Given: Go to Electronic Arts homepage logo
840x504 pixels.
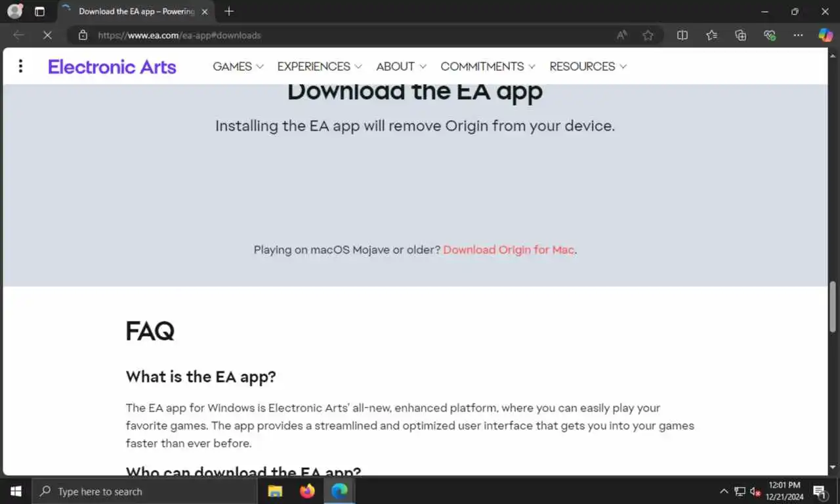Looking at the screenshot, I should pos(112,66).
